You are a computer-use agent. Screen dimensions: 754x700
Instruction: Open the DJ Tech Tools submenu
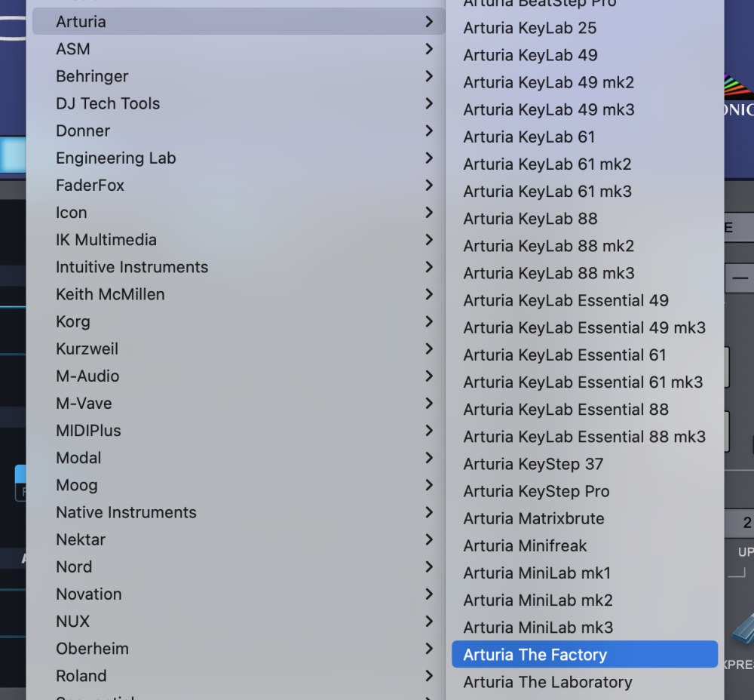click(238, 103)
